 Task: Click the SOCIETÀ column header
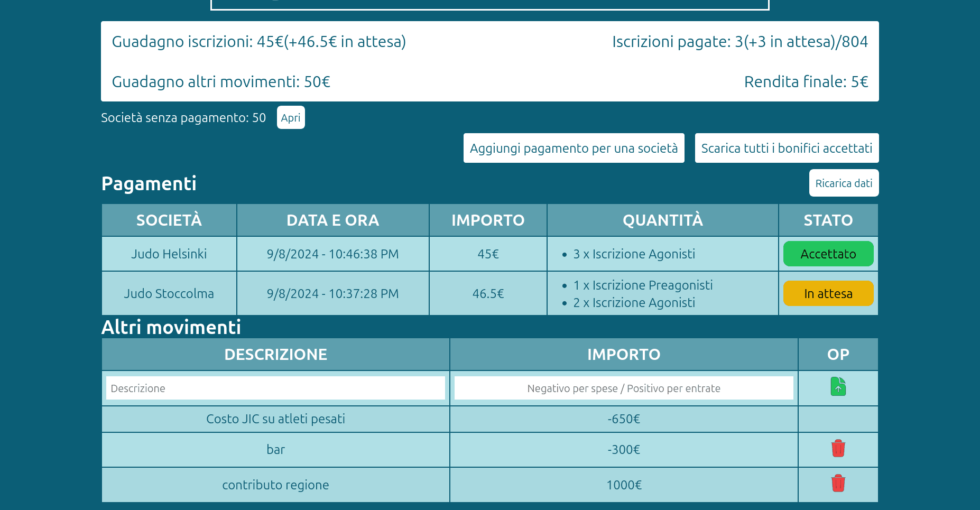tap(169, 220)
